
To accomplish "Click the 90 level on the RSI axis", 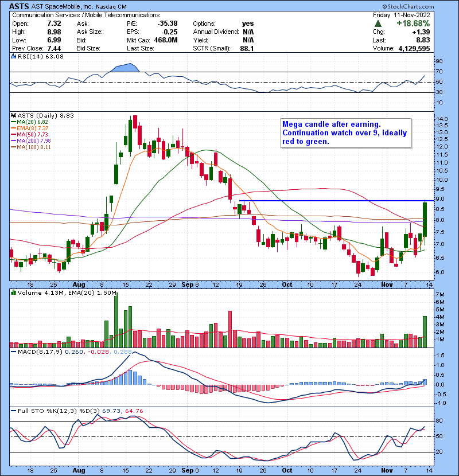I will point(439,61).
